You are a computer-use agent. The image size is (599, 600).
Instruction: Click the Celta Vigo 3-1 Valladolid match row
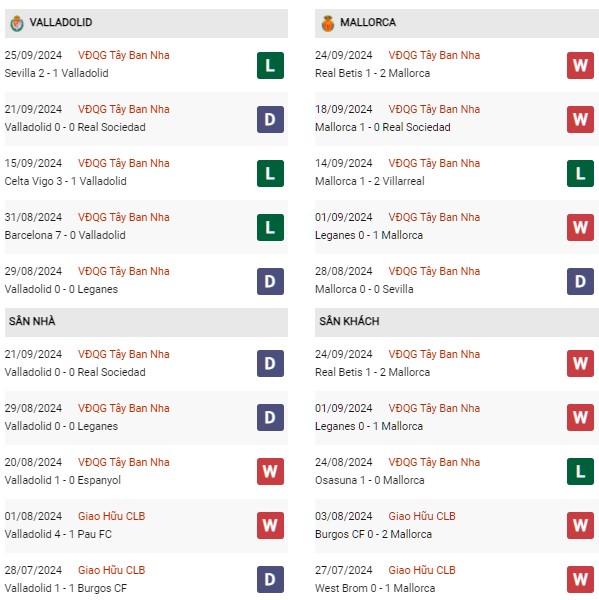146,173
